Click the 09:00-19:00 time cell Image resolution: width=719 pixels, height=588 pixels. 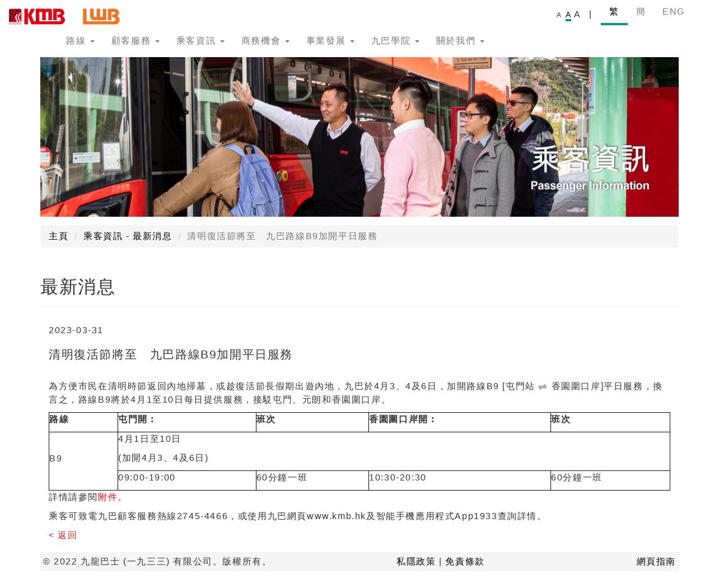187,480
